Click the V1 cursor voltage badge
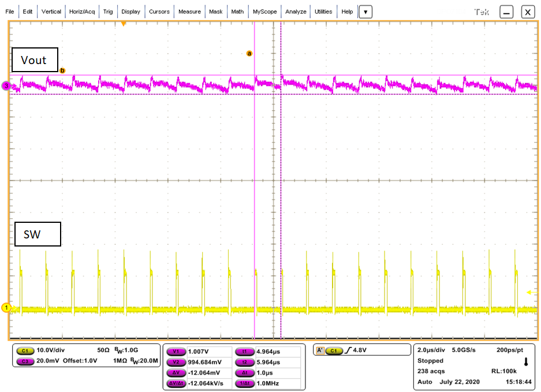The image size is (541, 392). click(x=177, y=350)
